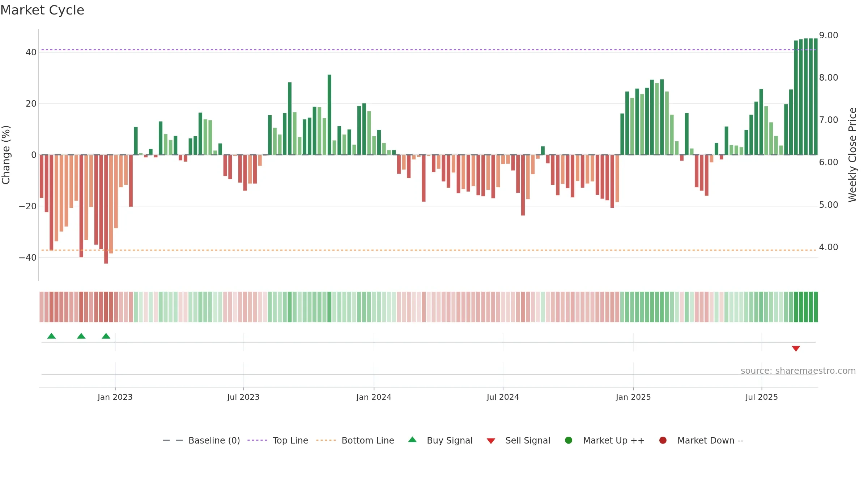Click the lowest red bar below −40

(106, 209)
